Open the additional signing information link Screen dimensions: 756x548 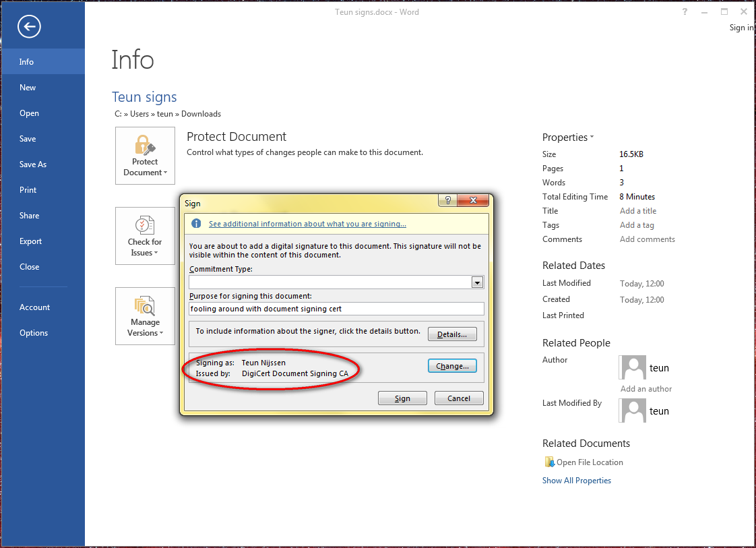(307, 224)
